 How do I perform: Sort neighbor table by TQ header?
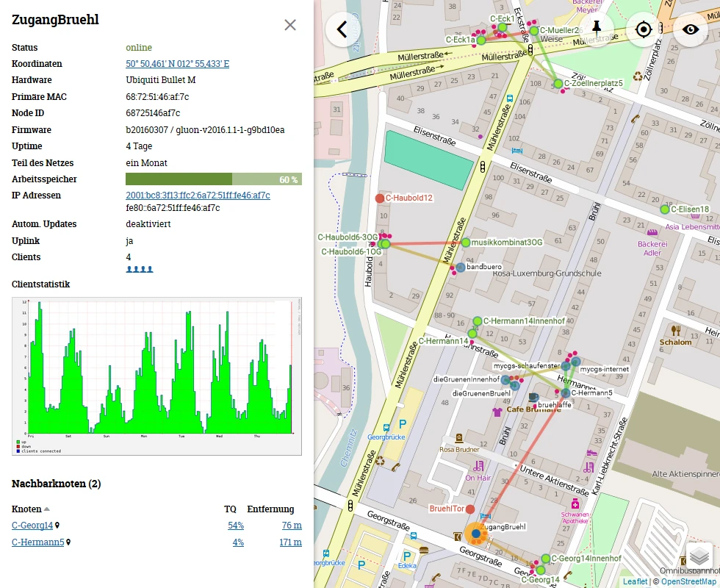tap(230, 509)
